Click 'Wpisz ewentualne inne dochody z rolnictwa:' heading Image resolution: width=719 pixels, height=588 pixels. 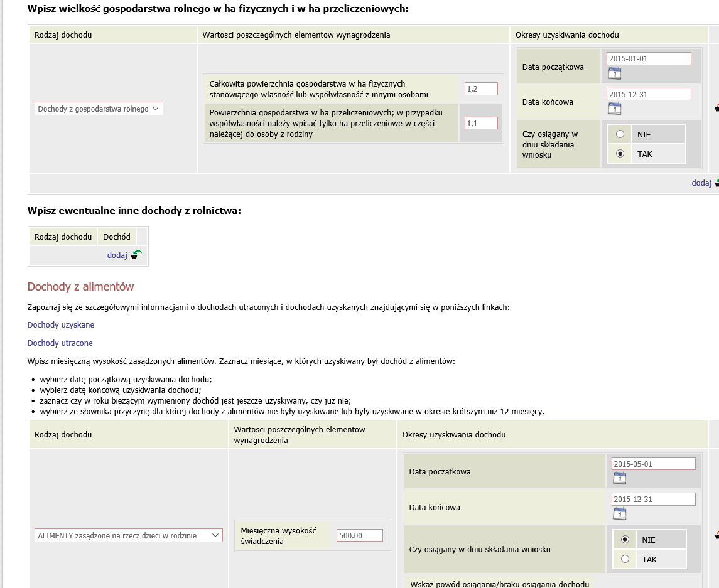[x=134, y=211]
